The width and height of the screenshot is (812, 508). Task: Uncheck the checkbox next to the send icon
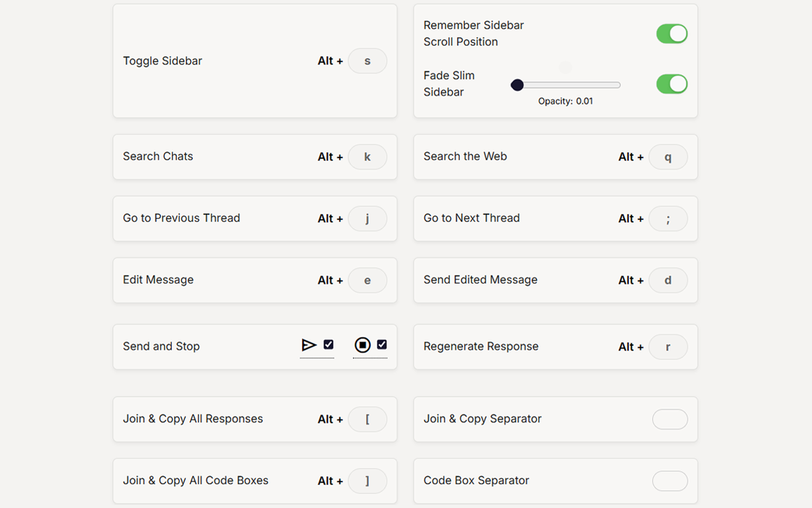(329, 344)
